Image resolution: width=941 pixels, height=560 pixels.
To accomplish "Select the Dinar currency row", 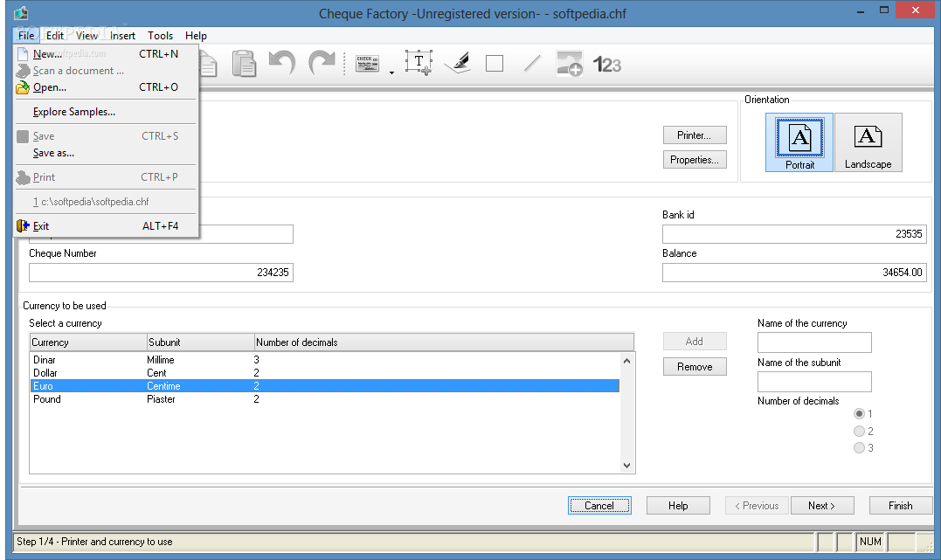I will 325,360.
